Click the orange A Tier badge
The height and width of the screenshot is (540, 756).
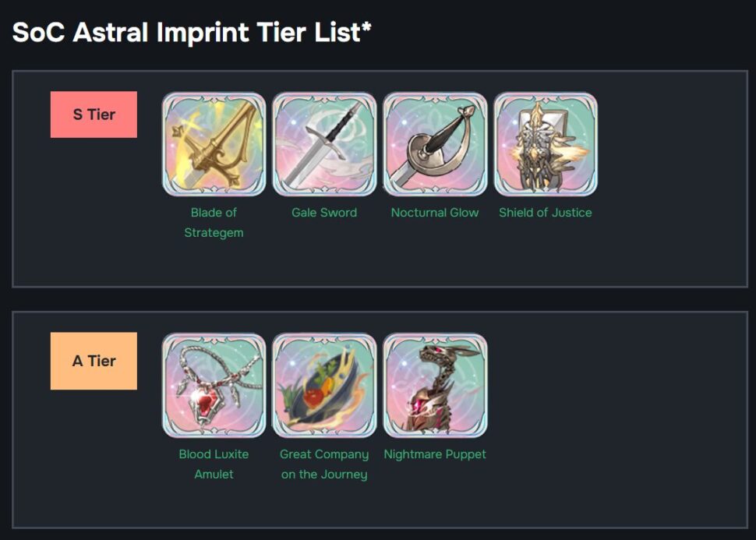(x=94, y=361)
